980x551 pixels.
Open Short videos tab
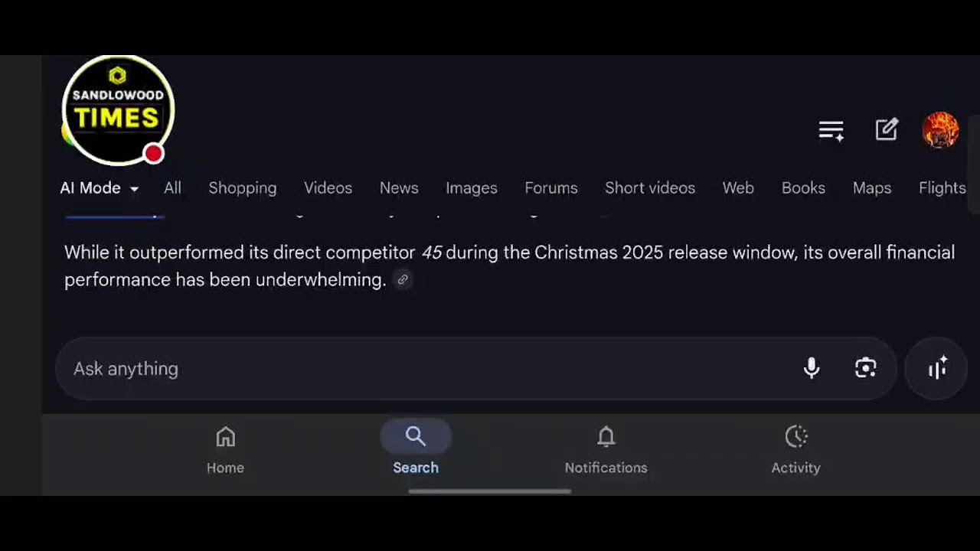[x=650, y=188]
